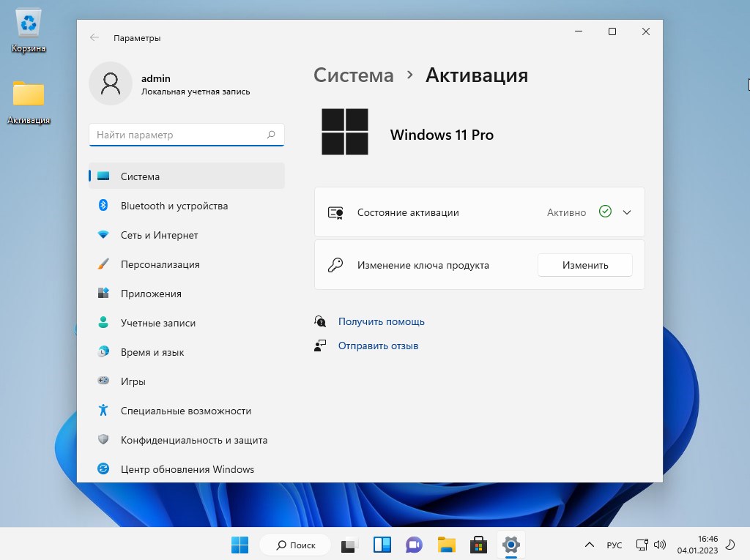Expand the activation state chevron
The width and height of the screenshot is (750, 560).
626,212
